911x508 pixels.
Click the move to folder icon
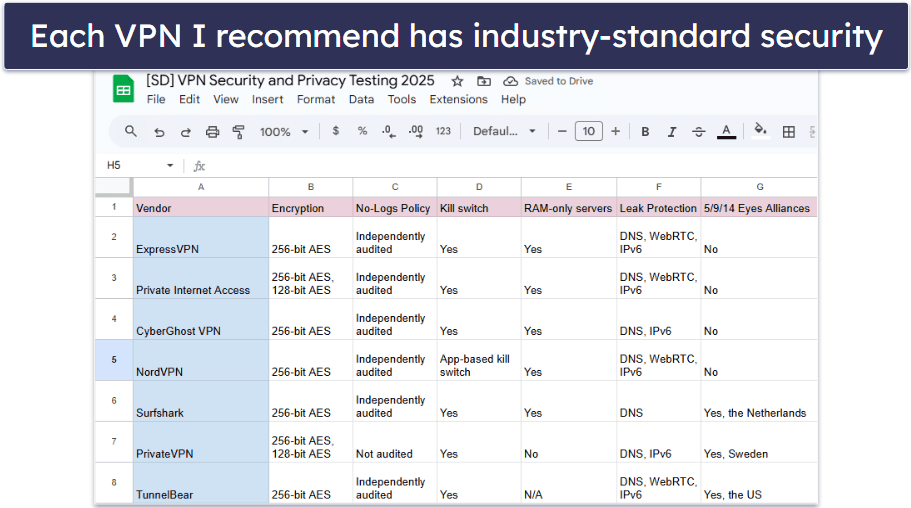[x=484, y=81]
